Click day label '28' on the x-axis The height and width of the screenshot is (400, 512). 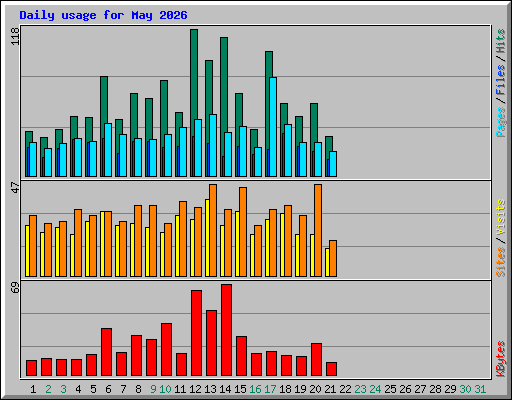click(435, 389)
